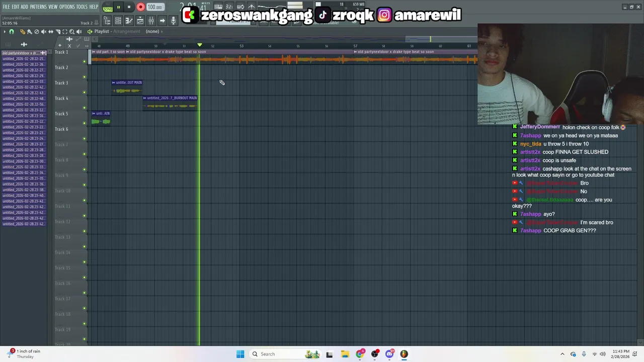Open the FILE menu
Viewport: 644px width, 362px height.
click(6, 7)
